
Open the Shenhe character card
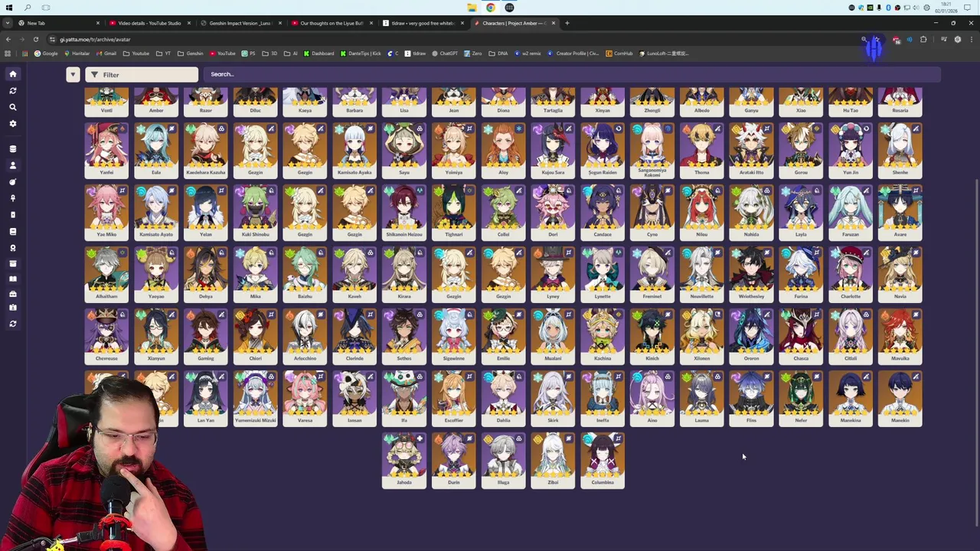pyautogui.click(x=900, y=150)
